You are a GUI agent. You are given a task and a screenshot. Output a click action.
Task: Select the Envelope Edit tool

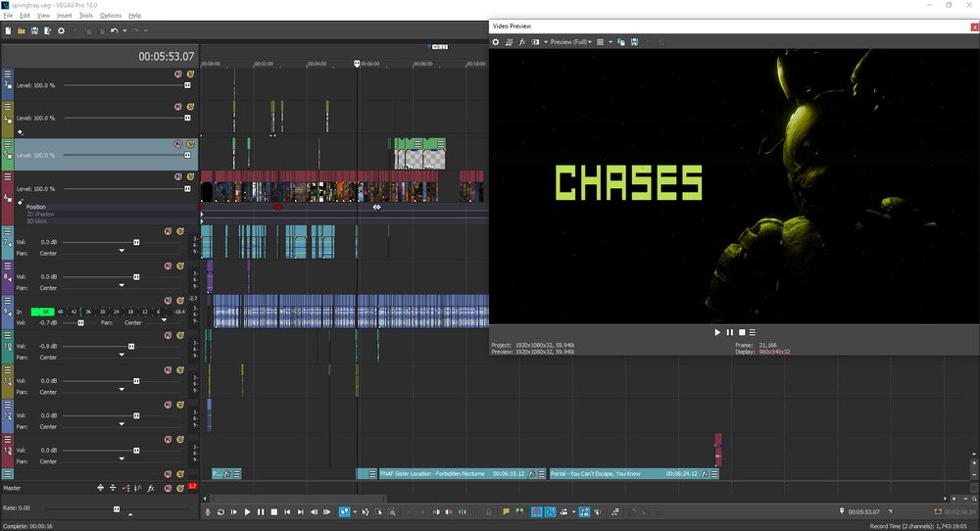tap(365, 512)
